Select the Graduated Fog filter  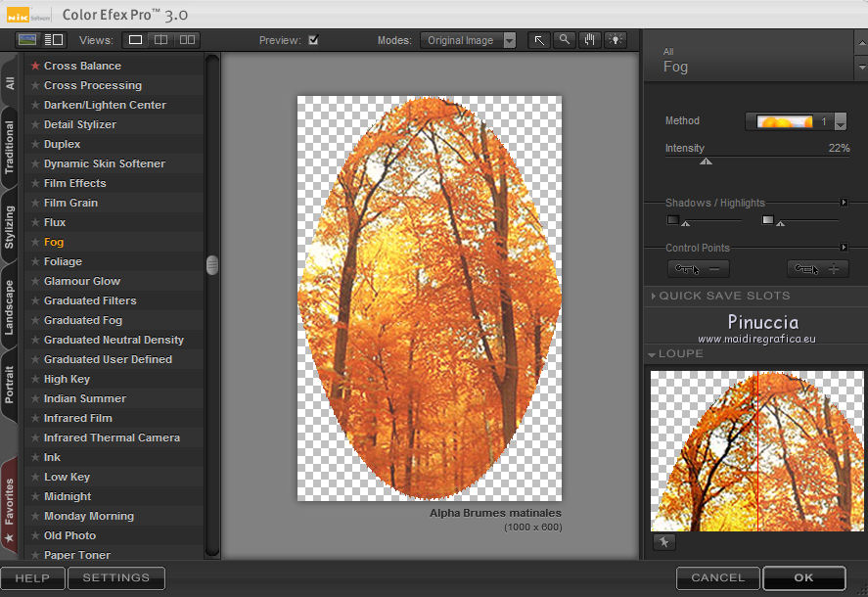point(83,320)
